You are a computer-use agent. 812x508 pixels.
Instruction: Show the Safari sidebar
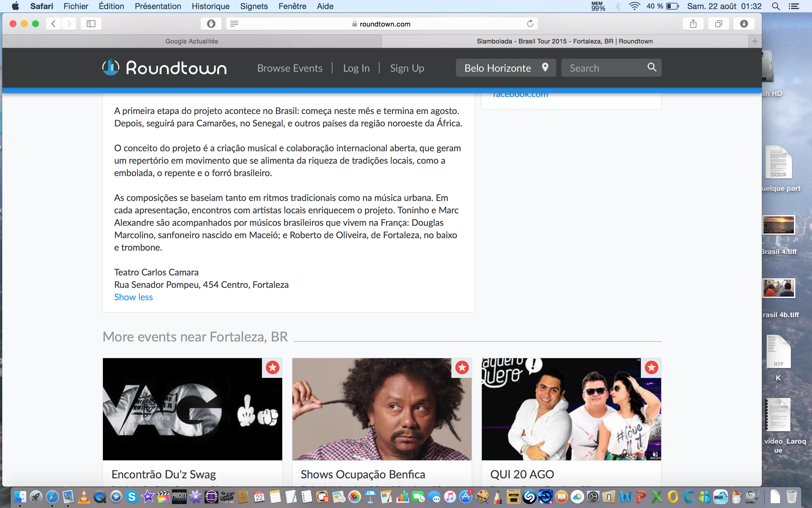pos(91,23)
